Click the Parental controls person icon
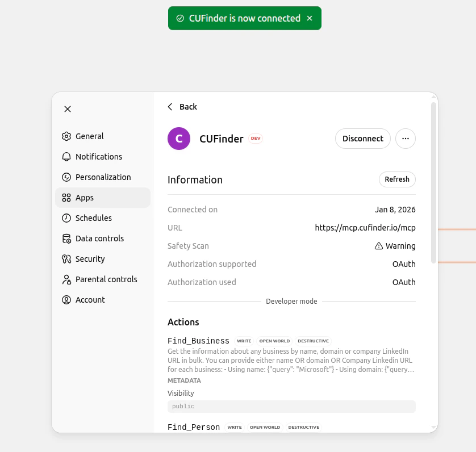This screenshot has height=452, width=476. pos(66,279)
